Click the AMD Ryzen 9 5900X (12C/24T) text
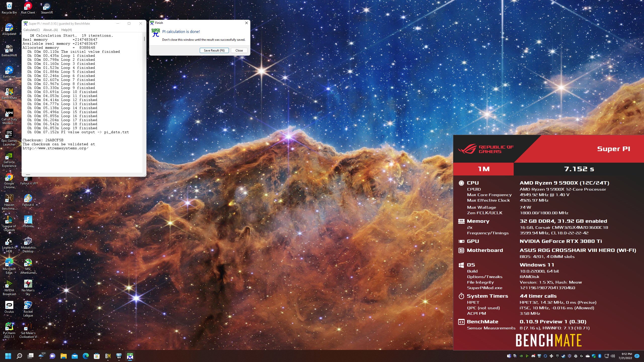 (x=565, y=183)
